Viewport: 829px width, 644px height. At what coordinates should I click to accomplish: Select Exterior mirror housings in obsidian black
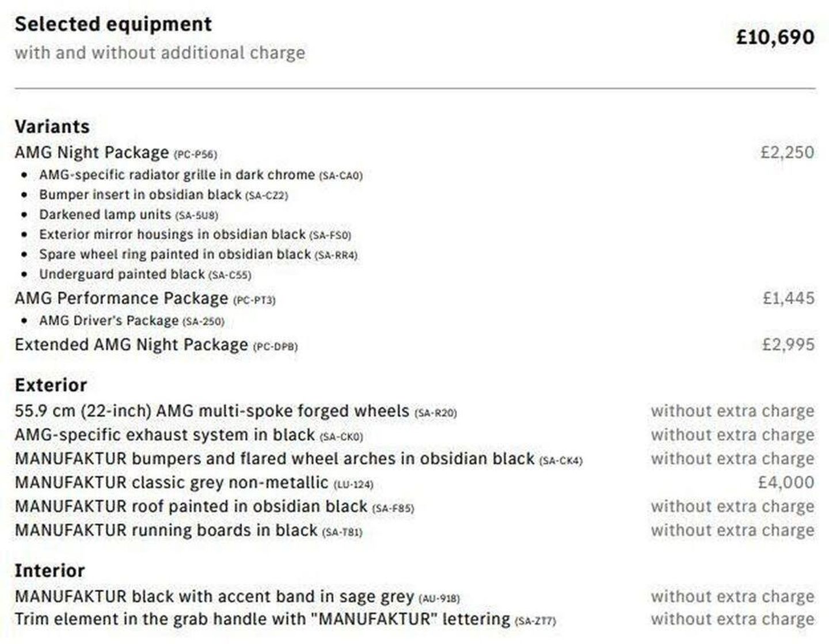click(x=172, y=235)
